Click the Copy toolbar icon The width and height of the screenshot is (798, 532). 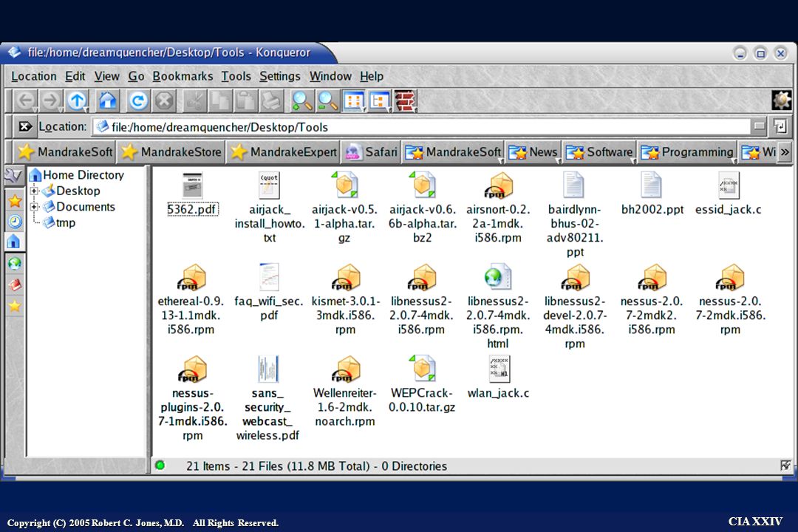tap(220, 100)
